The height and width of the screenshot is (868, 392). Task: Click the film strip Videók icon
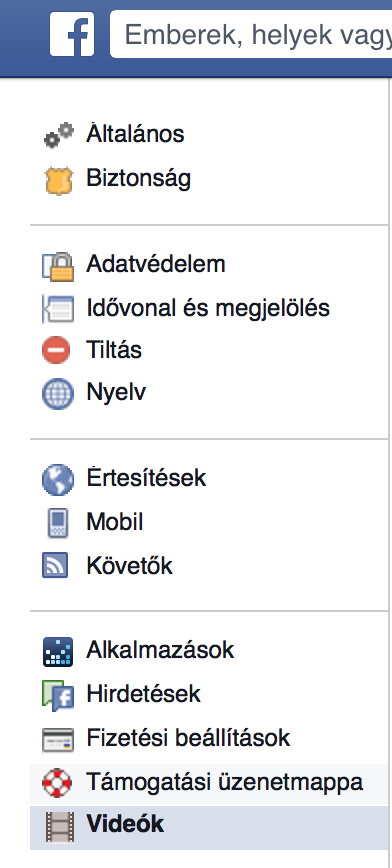(x=59, y=827)
